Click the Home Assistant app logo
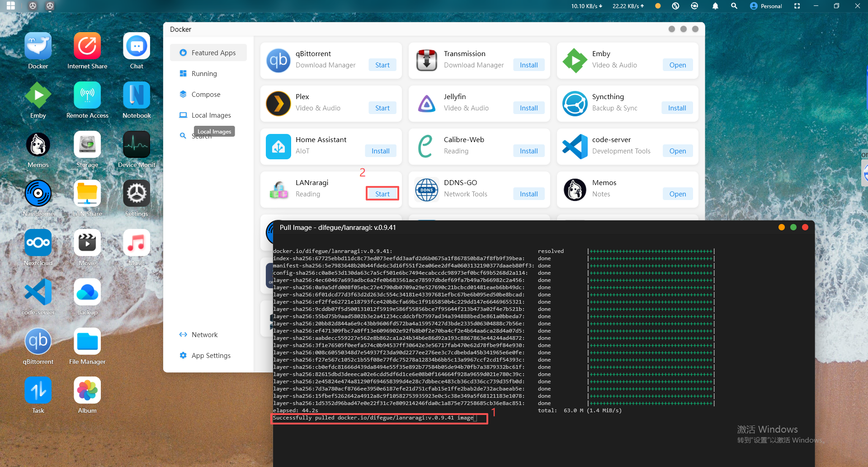Image resolution: width=868 pixels, height=467 pixels. pos(278,147)
